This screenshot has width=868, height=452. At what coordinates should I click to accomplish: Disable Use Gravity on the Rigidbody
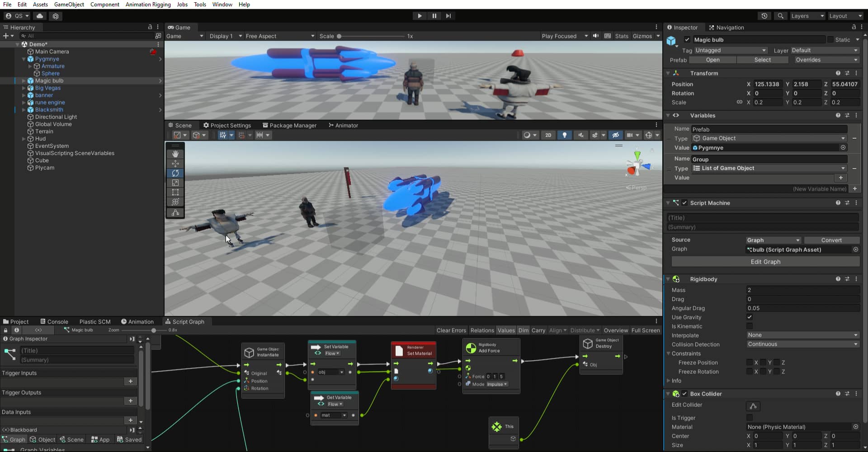[x=750, y=317]
